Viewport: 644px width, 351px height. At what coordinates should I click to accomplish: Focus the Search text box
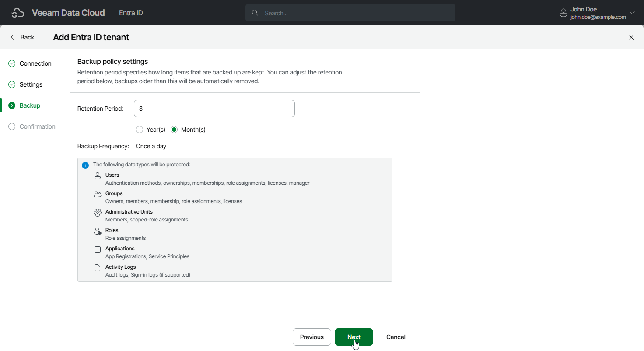(350, 13)
